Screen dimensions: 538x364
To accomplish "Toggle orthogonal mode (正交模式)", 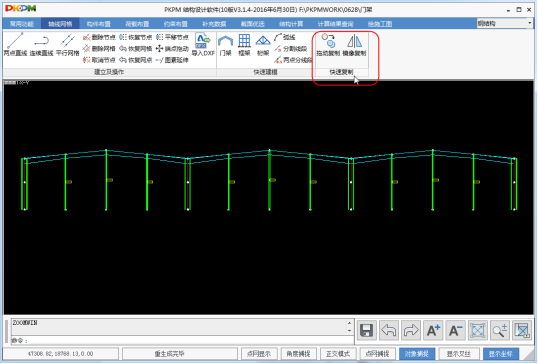I will (x=338, y=354).
